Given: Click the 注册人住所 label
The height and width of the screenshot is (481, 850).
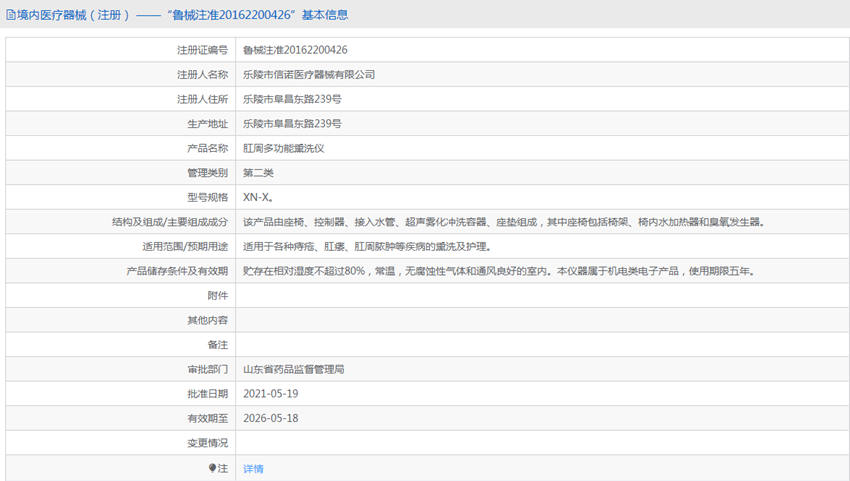Looking at the screenshot, I should pyautogui.click(x=202, y=99).
